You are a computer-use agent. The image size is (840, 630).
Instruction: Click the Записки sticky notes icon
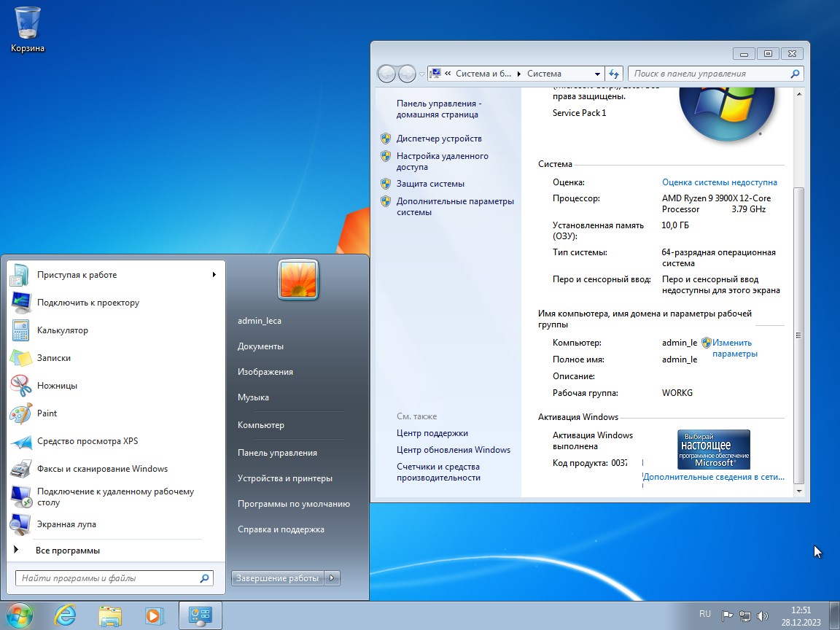pyautogui.click(x=20, y=358)
